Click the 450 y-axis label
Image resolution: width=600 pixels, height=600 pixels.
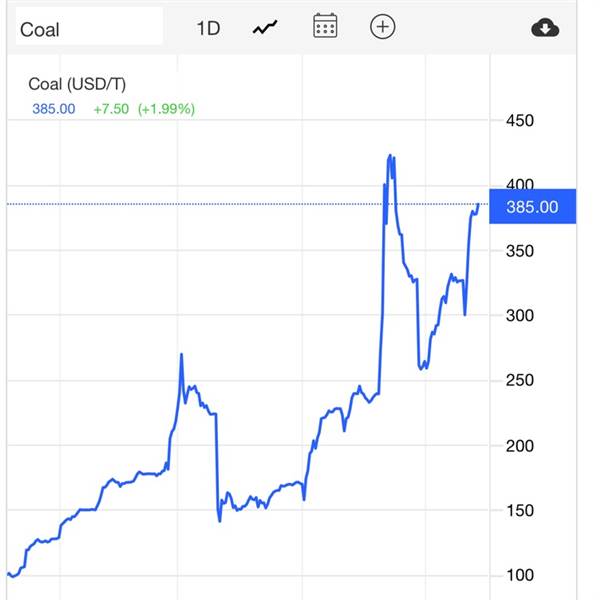tap(520, 121)
